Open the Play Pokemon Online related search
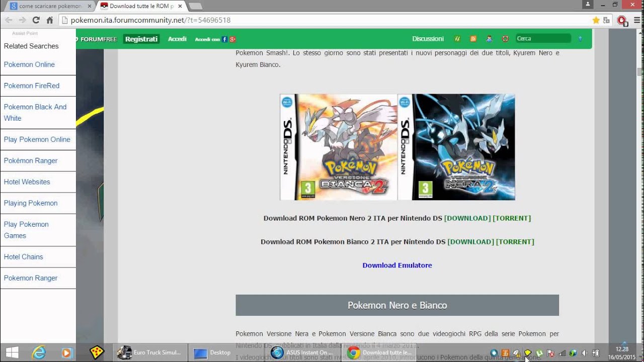The width and height of the screenshot is (644, 362). [37, 139]
